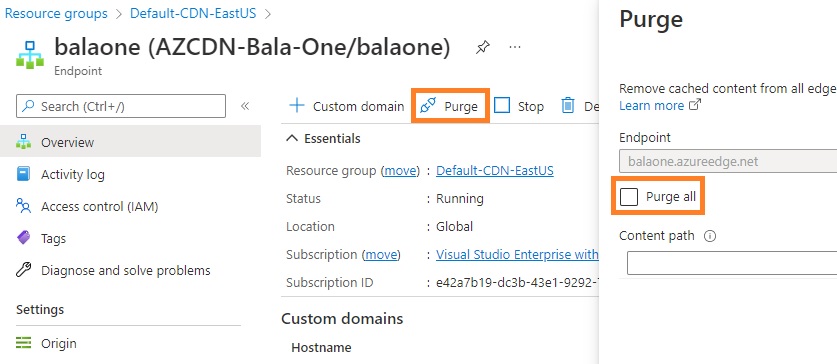Click the Access control (IAM) people icon
837x364 pixels.
23,206
